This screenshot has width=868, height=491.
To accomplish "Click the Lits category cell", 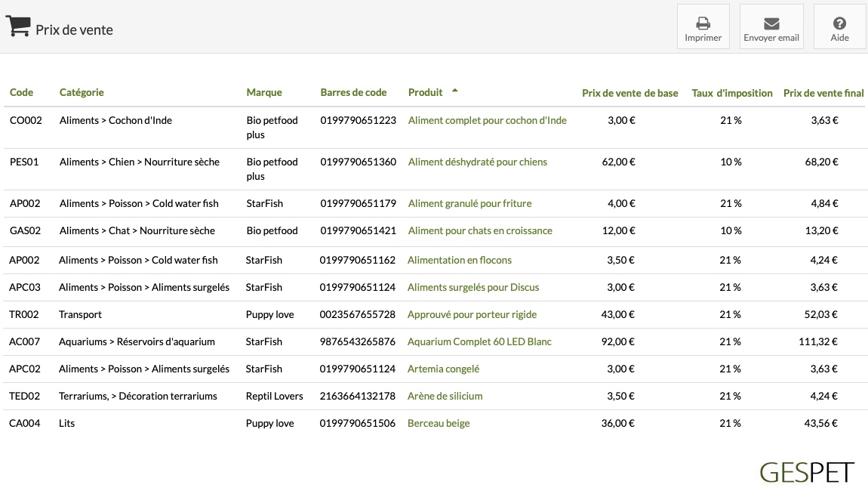I will [x=66, y=423].
